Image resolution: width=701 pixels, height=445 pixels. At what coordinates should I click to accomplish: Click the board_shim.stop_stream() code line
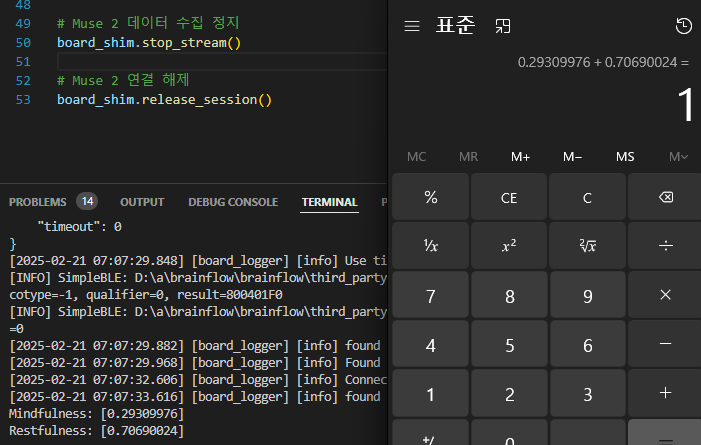tap(149, 43)
